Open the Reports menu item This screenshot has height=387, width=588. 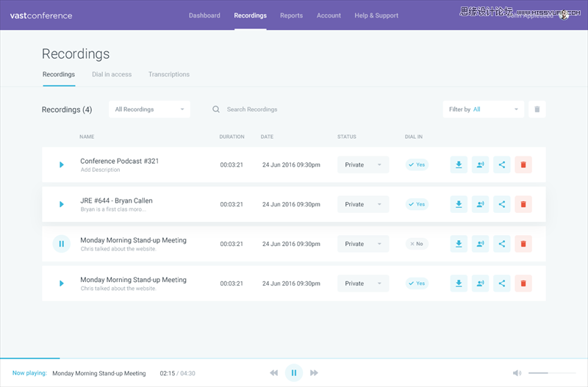[291, 15]
